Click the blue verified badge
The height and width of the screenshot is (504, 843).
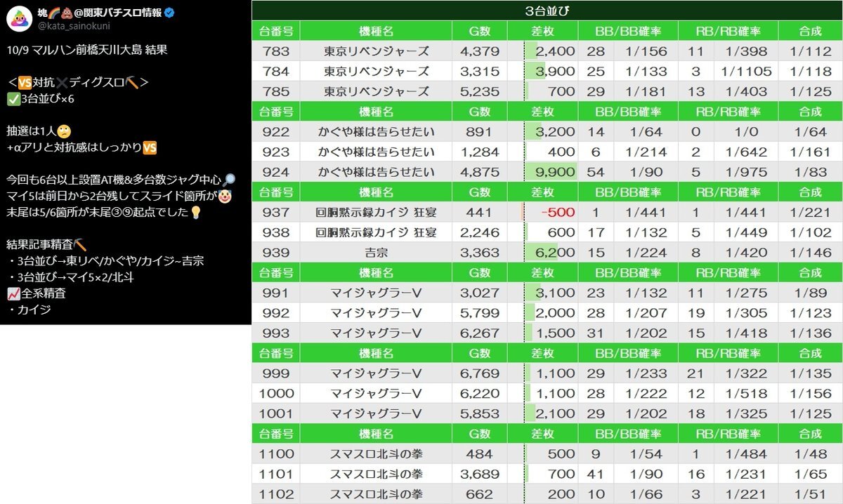point(169,13)
